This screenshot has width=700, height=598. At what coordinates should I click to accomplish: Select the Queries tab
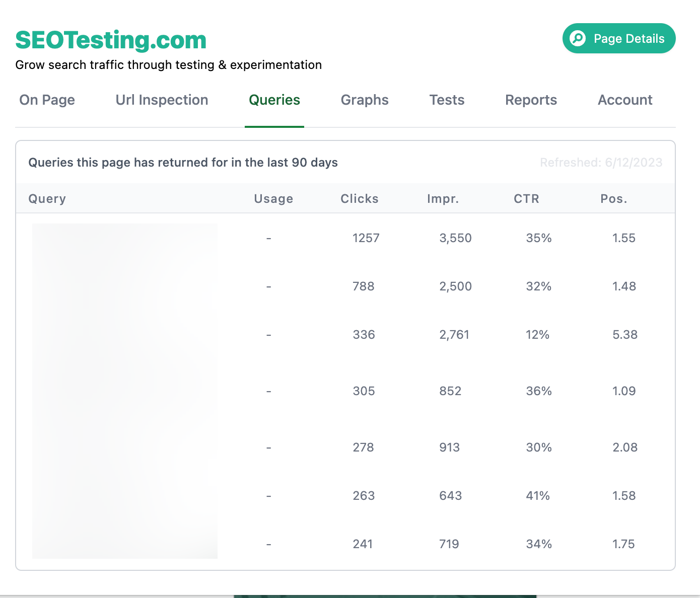tap(274, 100)
